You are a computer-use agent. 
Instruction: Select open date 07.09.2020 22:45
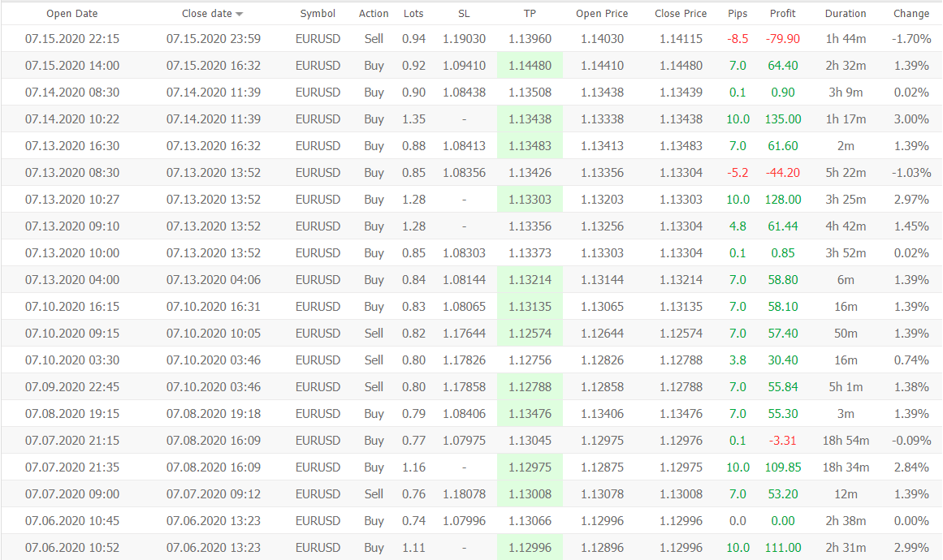[x=72, y=387]
